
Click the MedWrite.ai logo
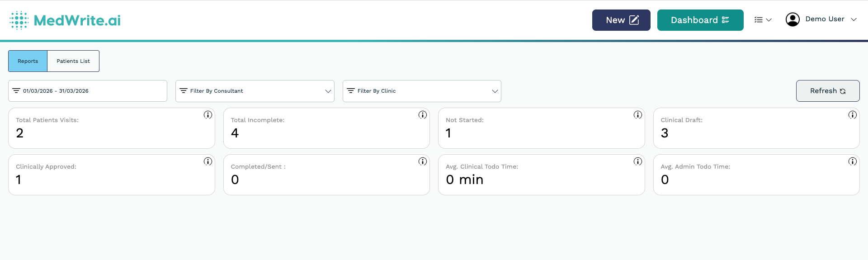tap(66, 20)
